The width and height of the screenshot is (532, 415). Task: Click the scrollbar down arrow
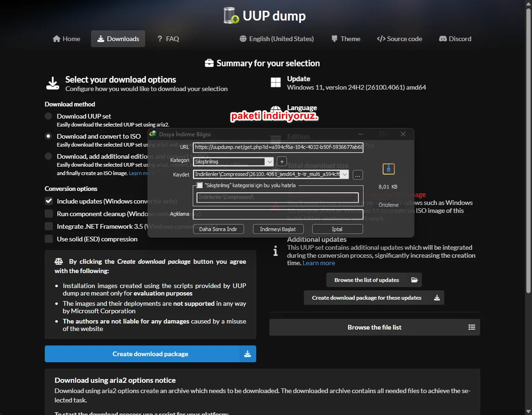528,411
